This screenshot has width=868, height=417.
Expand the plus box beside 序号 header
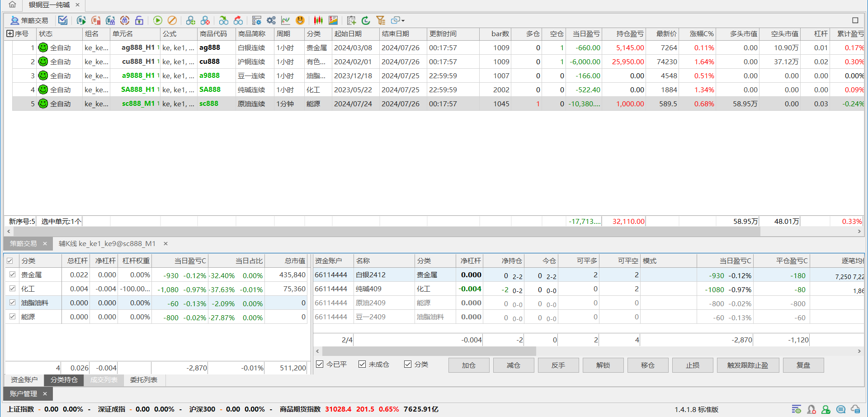(9, 33)
